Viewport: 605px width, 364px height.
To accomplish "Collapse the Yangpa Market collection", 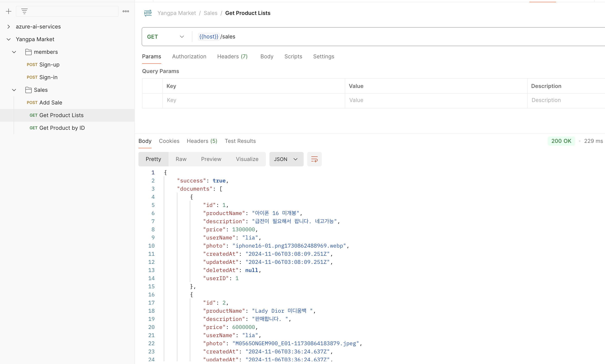I will [9, 39].
